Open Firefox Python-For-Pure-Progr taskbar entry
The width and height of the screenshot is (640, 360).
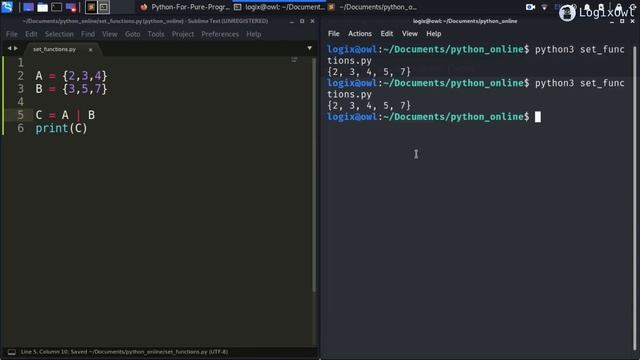coord(184,7)
